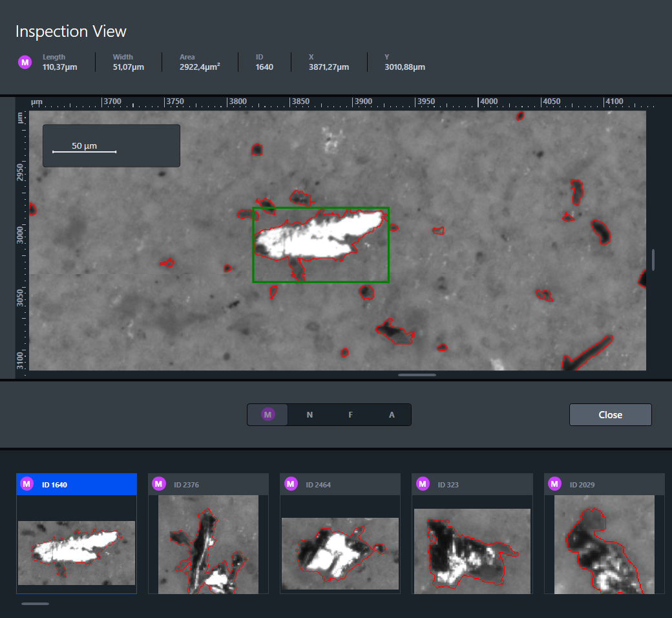Screen dimensions: 672x618
Task: Click the vertical scrollbar beside the image
Action: click(x=653, y=260)
